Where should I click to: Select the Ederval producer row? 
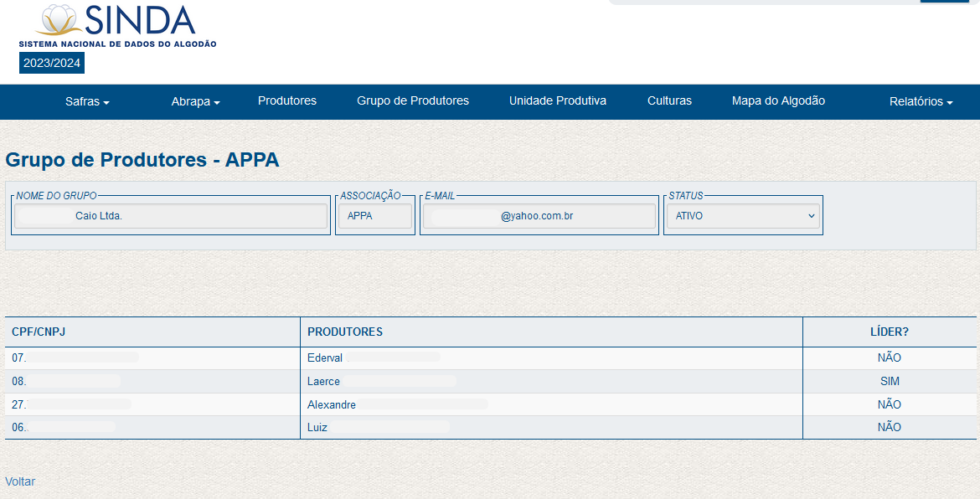[x=326, y=358]
